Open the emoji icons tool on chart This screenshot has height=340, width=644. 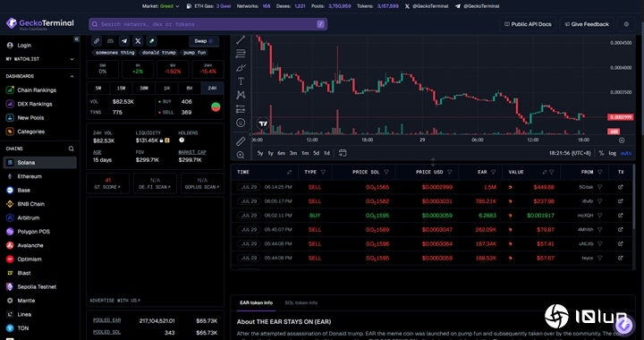241,123
